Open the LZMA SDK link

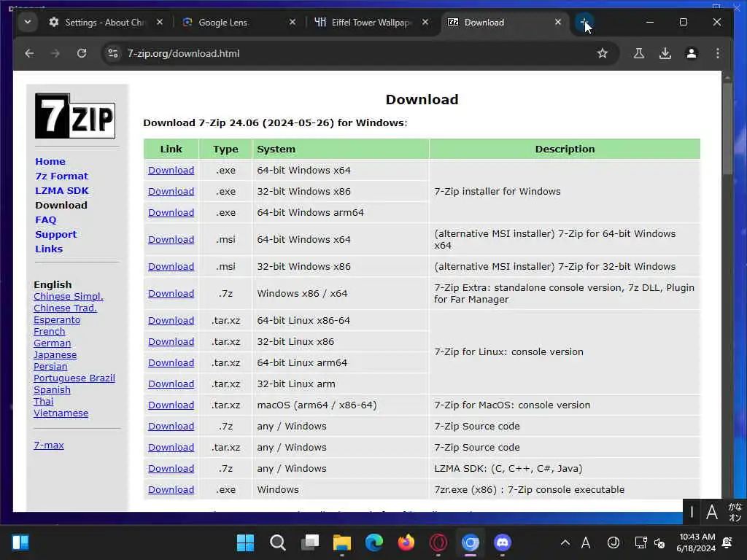[62, 190]
